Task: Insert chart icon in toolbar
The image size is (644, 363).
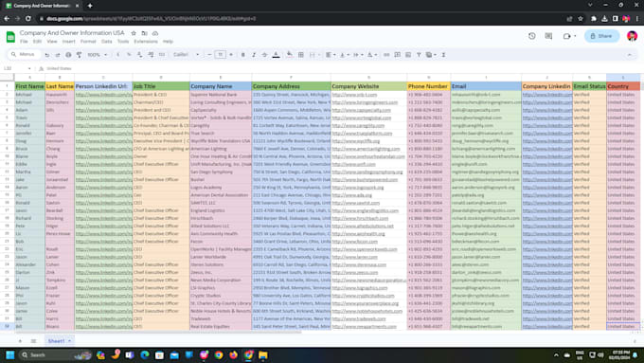Action: coord(408,55)
